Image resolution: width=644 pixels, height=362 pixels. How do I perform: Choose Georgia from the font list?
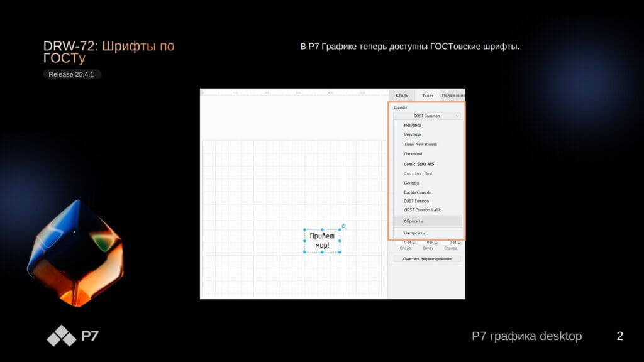[x=411, y=183]
